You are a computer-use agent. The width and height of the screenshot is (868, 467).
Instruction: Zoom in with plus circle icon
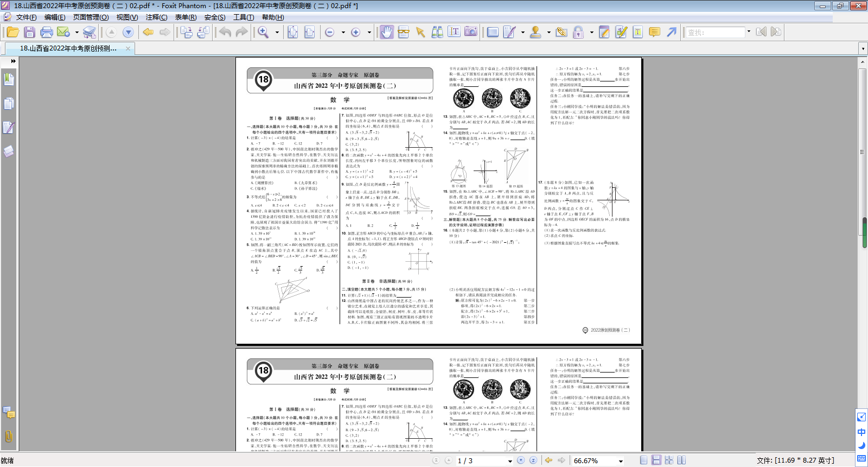coord(356,33)
